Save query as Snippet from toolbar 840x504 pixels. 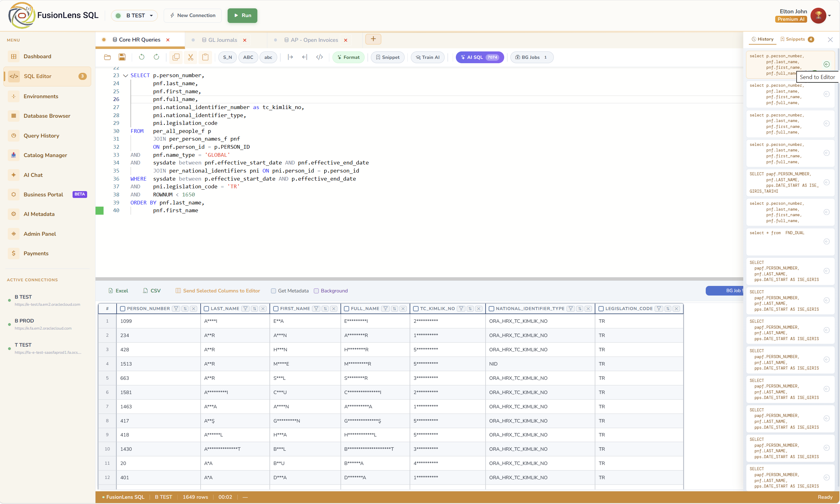388,57
